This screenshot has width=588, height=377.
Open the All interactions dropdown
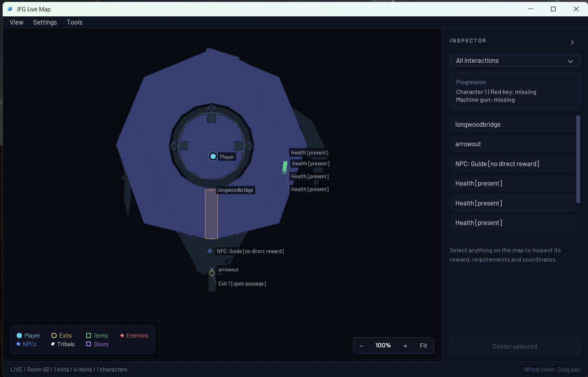515,60
